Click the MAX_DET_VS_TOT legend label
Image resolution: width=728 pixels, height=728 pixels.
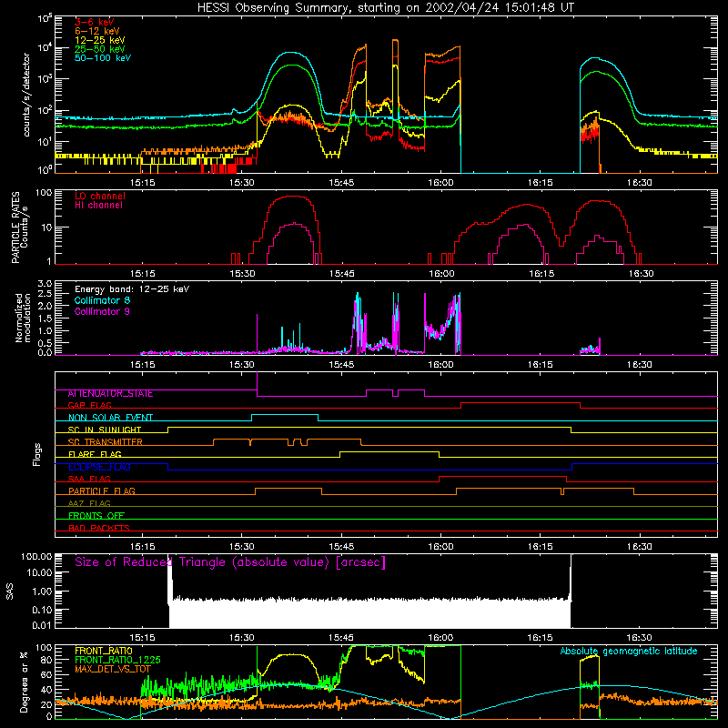(x=113, y=669)
